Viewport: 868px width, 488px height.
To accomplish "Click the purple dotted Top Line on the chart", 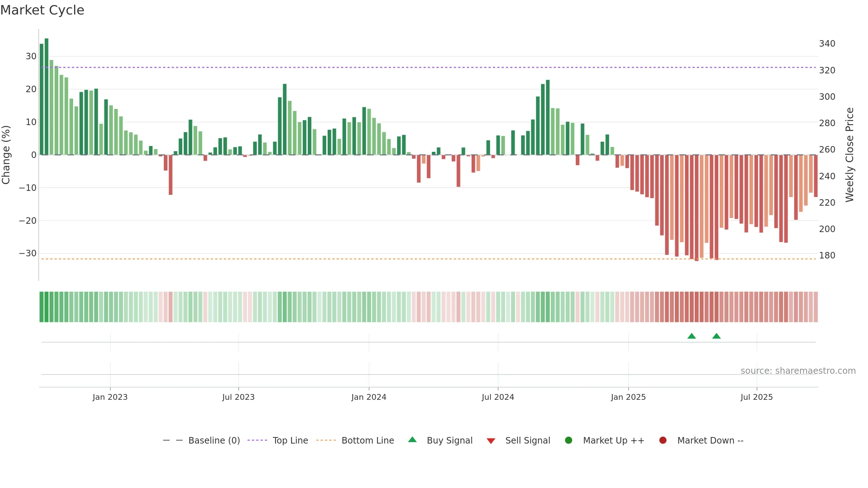I will (429, 67).
